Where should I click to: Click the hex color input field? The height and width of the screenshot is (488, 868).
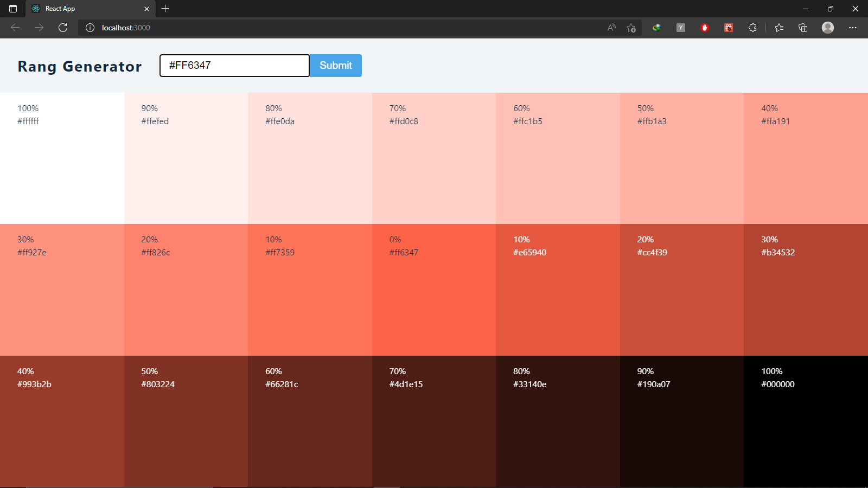[x=234, y=65]
